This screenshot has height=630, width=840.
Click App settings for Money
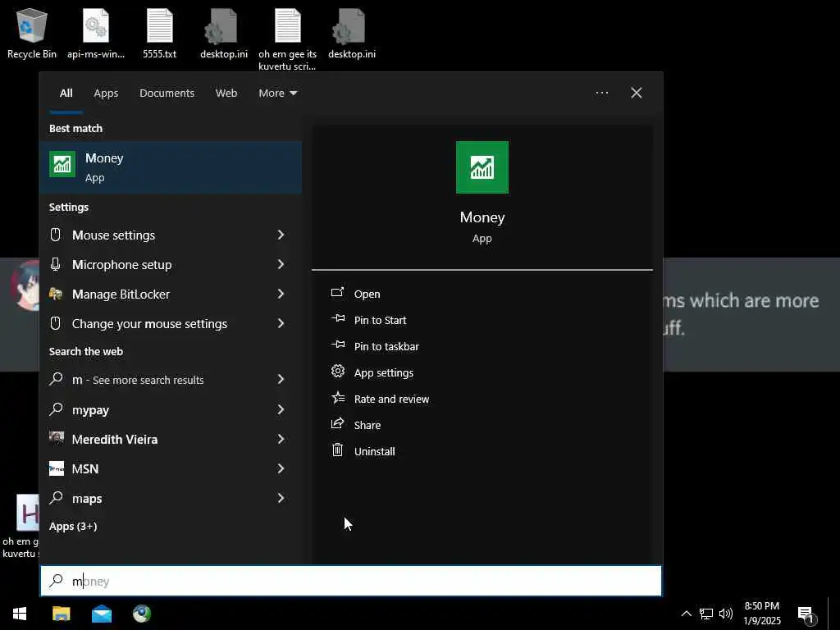384,373
